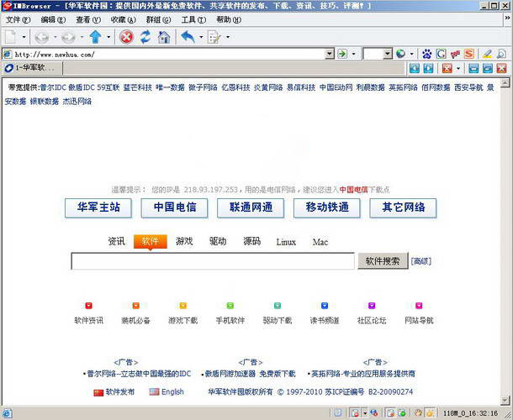Switch to the 资讯 search tab

[x=116, y=242]
